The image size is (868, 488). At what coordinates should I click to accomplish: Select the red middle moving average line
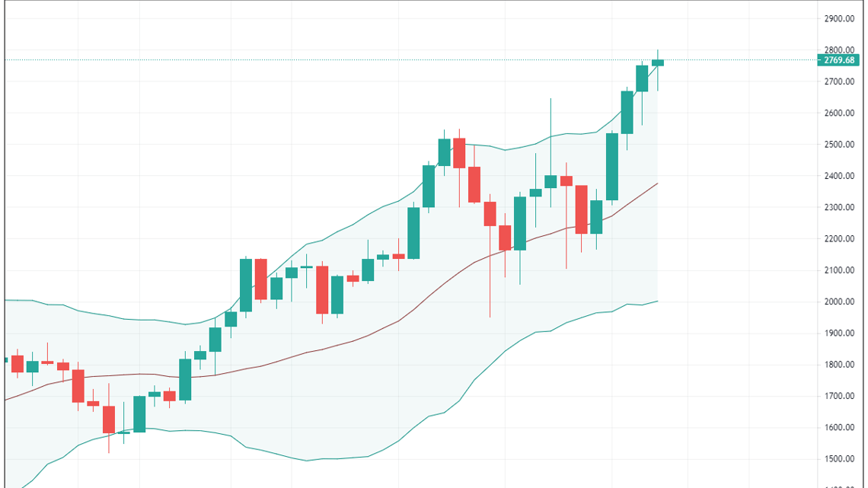click(x=381, y=330)
